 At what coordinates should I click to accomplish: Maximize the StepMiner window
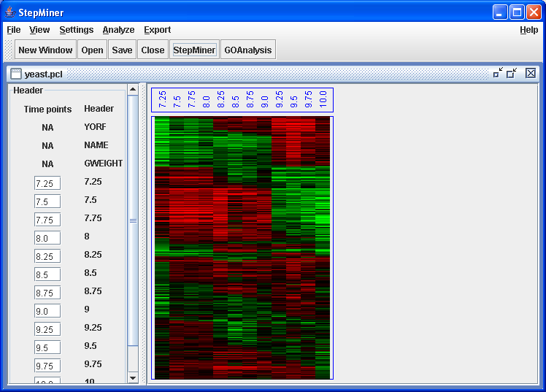[517, 12]
